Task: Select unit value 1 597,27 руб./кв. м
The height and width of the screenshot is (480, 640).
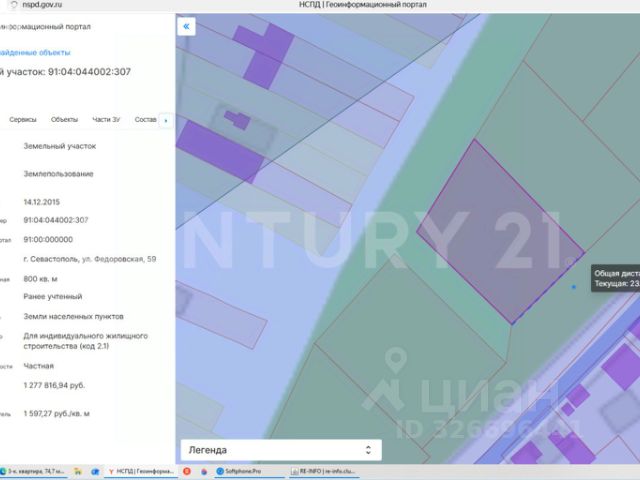Action: click(56, 413)
